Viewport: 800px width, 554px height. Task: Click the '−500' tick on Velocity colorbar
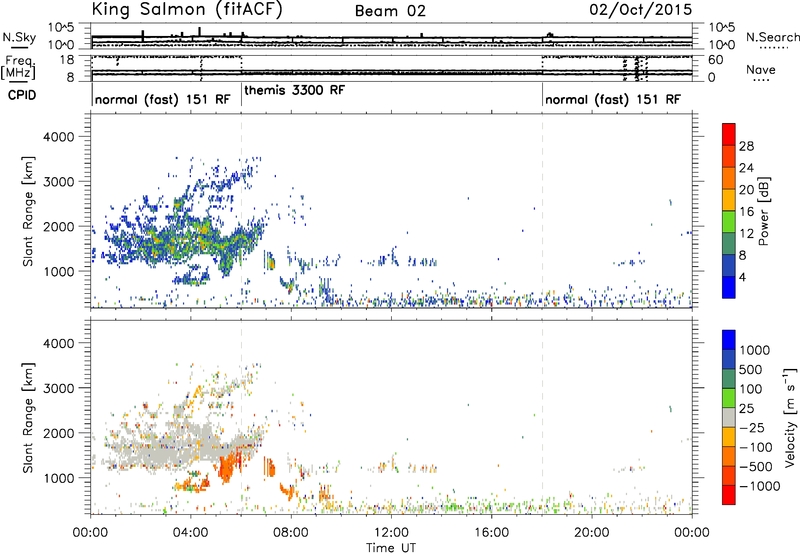click(x=756, y=466)
